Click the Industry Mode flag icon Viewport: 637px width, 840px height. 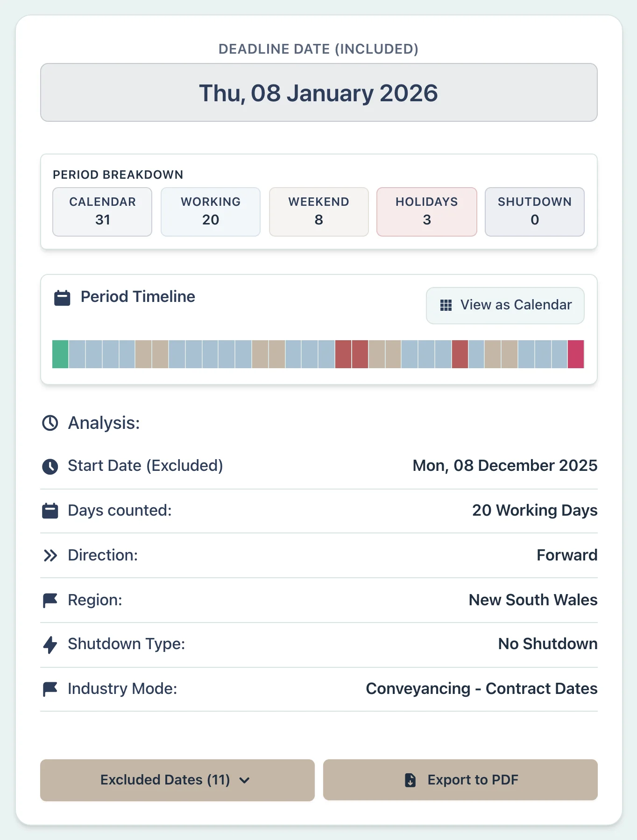(50, 689)
